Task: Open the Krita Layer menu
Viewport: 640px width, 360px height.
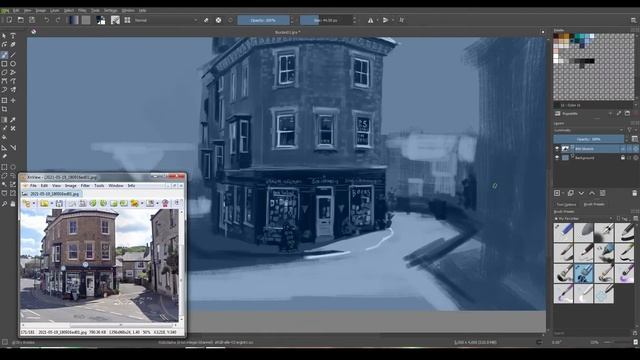Action: pos(54,10)
